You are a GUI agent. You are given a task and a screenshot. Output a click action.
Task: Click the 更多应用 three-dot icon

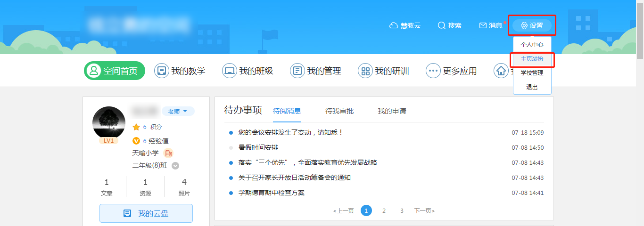tap(433, 71)
